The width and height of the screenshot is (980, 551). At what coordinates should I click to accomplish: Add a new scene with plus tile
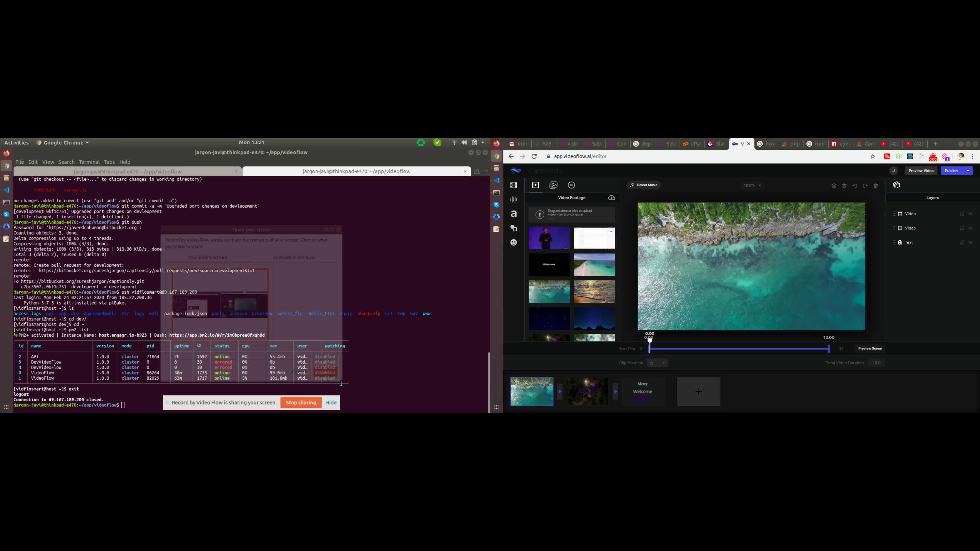click(699, 392)
